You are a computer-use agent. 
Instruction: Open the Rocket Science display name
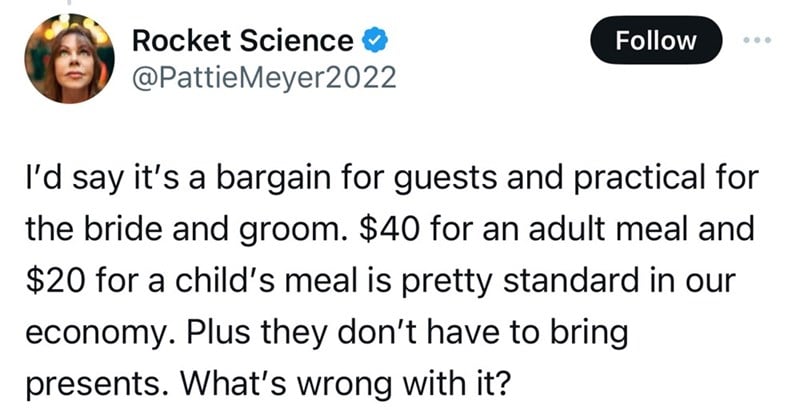point(242,41)
